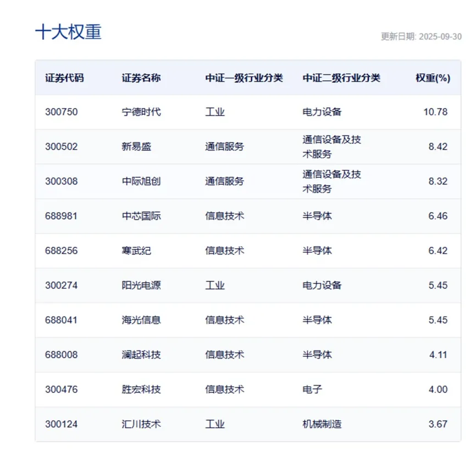Click the 证券代码 column header
The width and height of the screenshot is (476, 451).
click(64, 78)
